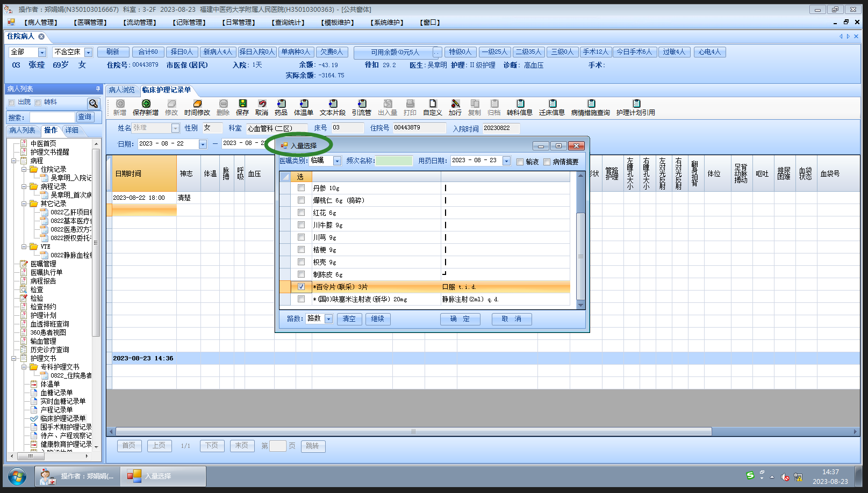Tick the 转科 checkbox
Viewport: 868px width, 493px height.
[x=38, y=103]
